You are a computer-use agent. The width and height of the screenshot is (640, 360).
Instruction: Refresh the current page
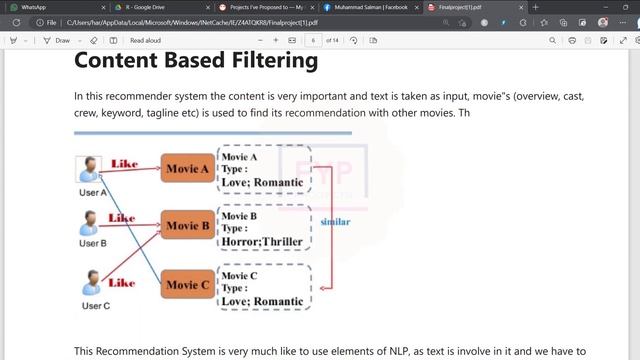pyautogui.click(x=16, y=23)
